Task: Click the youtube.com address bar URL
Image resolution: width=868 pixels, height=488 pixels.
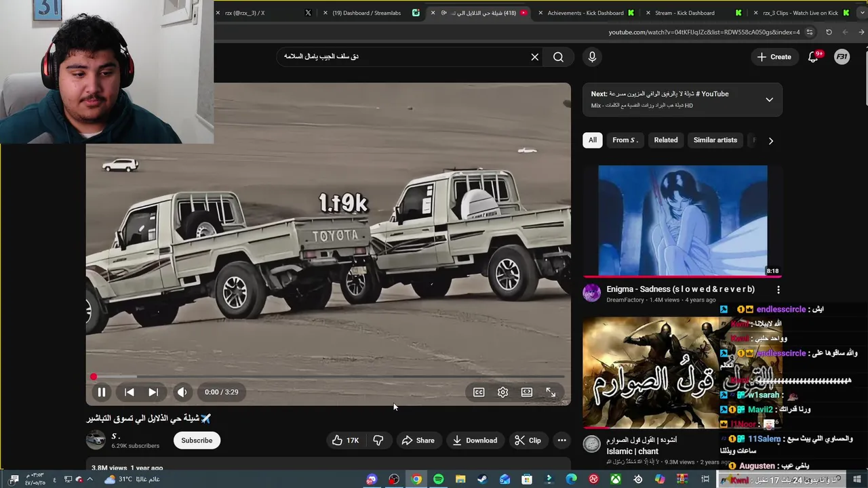Action: pos(704,32)
